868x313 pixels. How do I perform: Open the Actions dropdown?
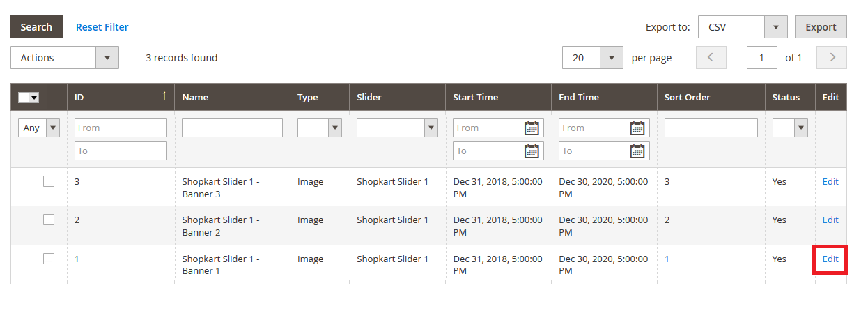point(65,58)
